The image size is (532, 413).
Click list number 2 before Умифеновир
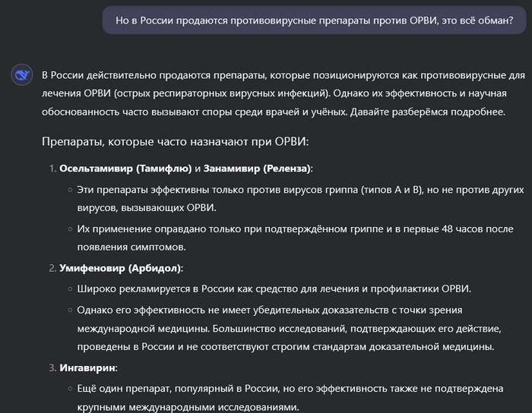(x=51, y=268)
